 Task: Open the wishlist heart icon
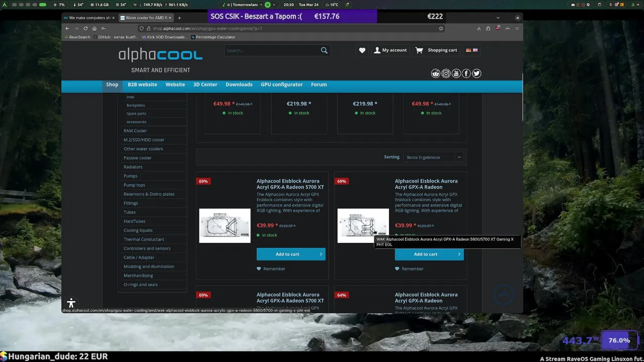click(362, 50)
